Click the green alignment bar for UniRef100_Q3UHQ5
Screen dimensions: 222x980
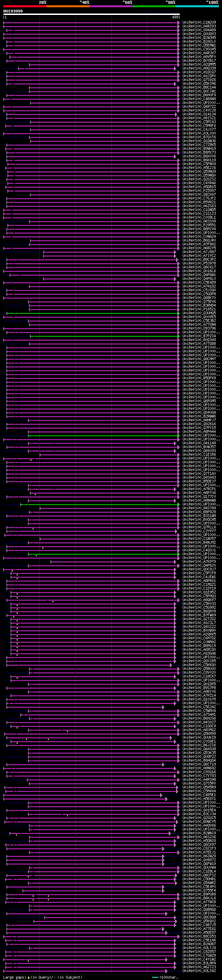click(x=93, y=313)
